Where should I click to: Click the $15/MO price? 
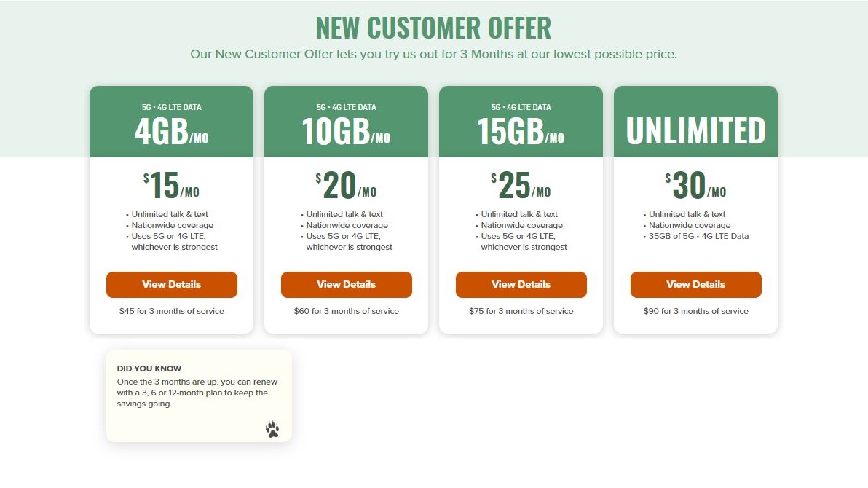click(x=172, y=186)
